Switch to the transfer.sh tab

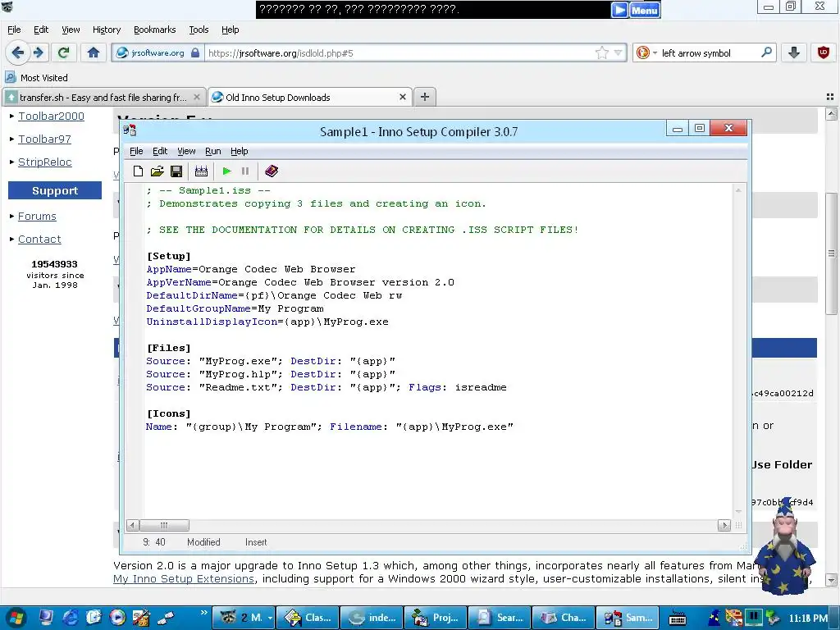click(x=102, y=98)
